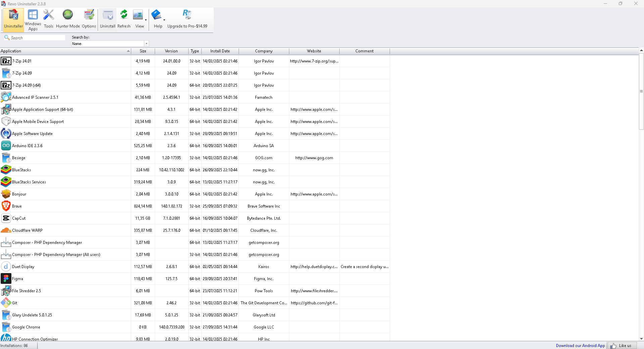Select the 7-Zip 24.01 icon
This screenshot has height=349, width=644.
6,61
